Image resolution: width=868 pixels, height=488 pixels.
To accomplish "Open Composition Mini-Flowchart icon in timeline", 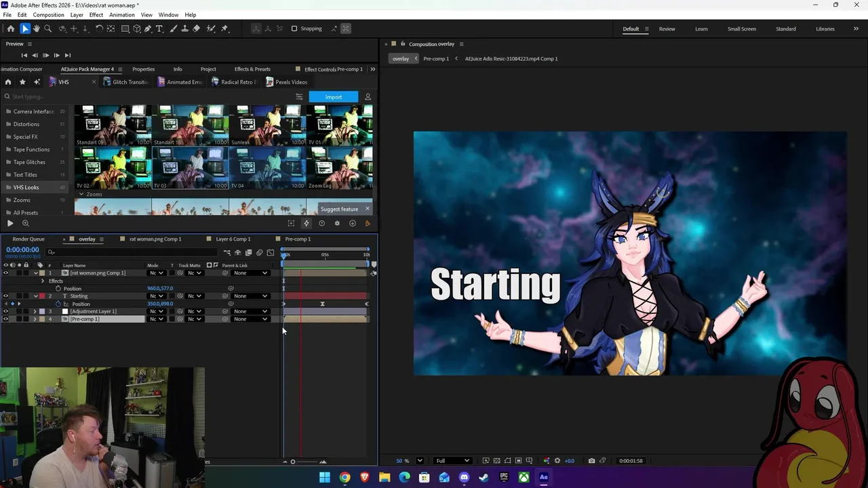I will tap(226, 253).
